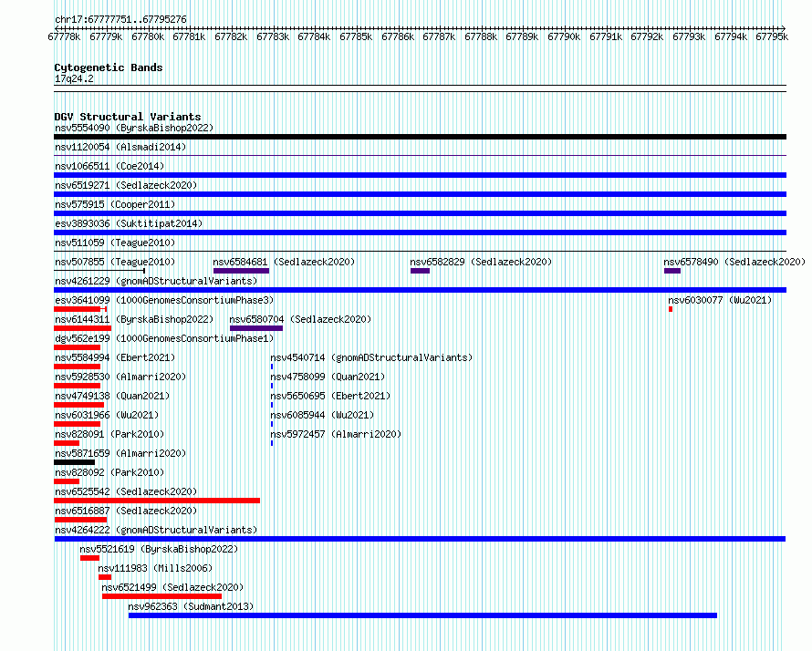Screen dimensions: 812x651
Task: Click nsv828092 (Park2010) label
Action: 109,472
